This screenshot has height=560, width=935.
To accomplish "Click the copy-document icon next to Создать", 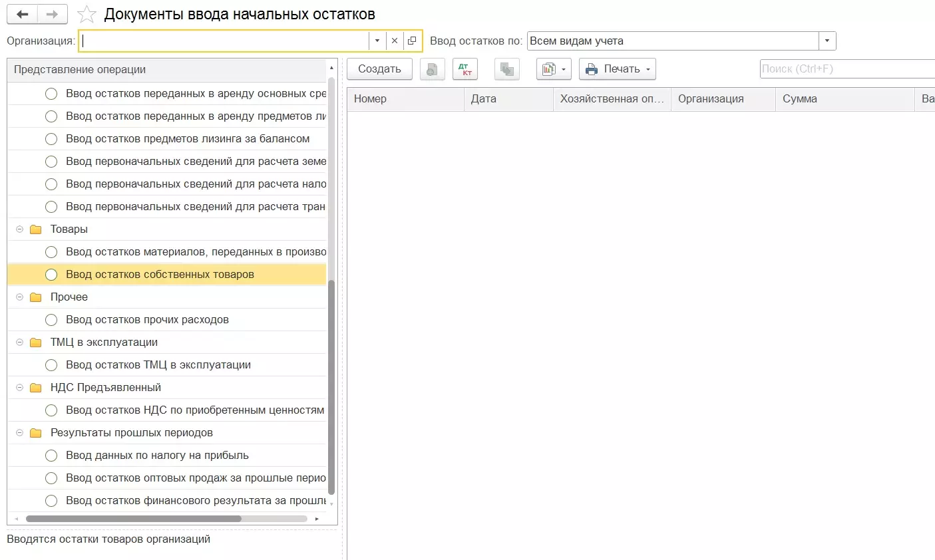I will tap(432, 69).
